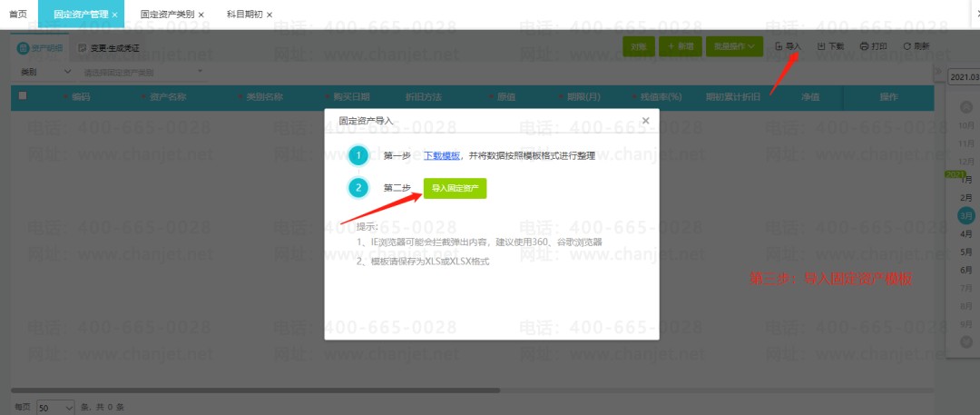
Task: Click the 净值 column header
Action: (x=810, y=97)
